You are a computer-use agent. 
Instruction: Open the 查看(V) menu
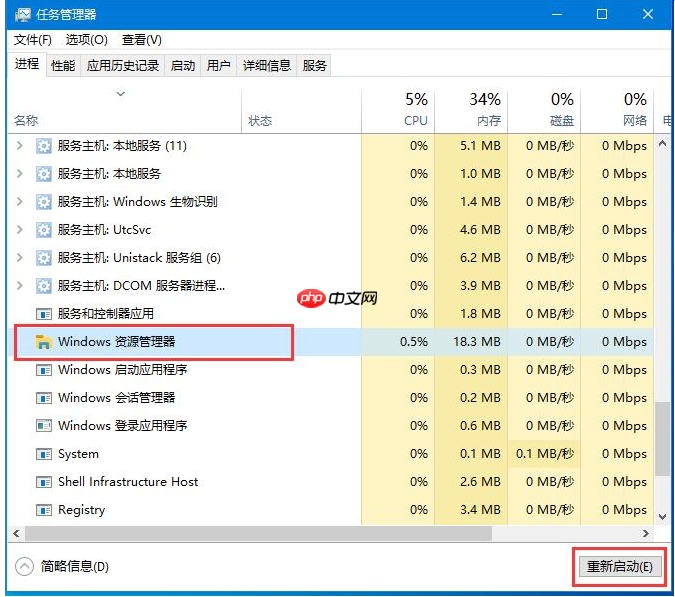(x=142, y=40)
